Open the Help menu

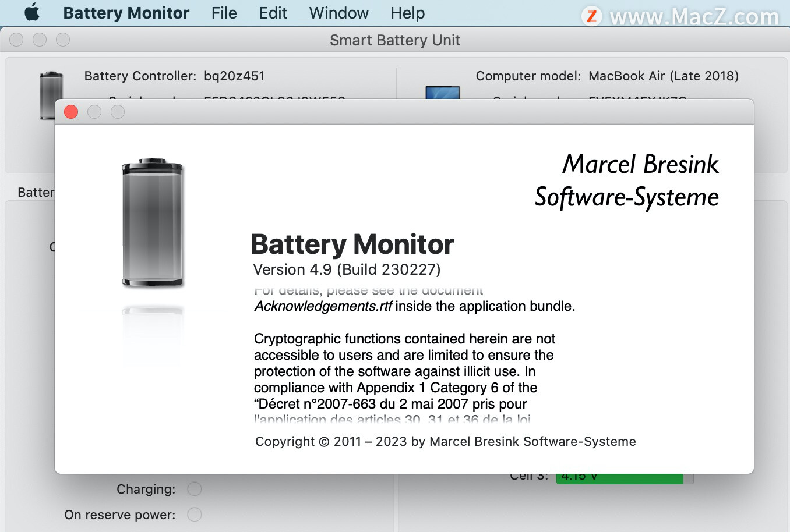408,13
